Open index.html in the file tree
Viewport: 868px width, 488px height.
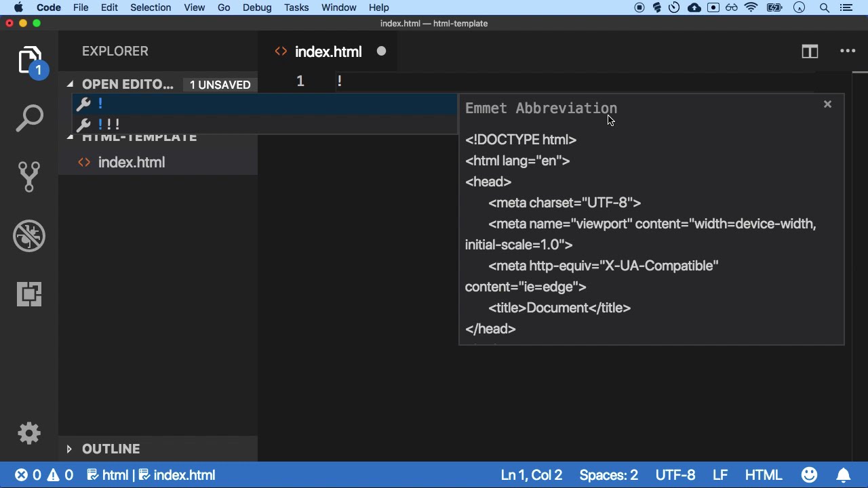pyautogui.click(x=131, y=162)
